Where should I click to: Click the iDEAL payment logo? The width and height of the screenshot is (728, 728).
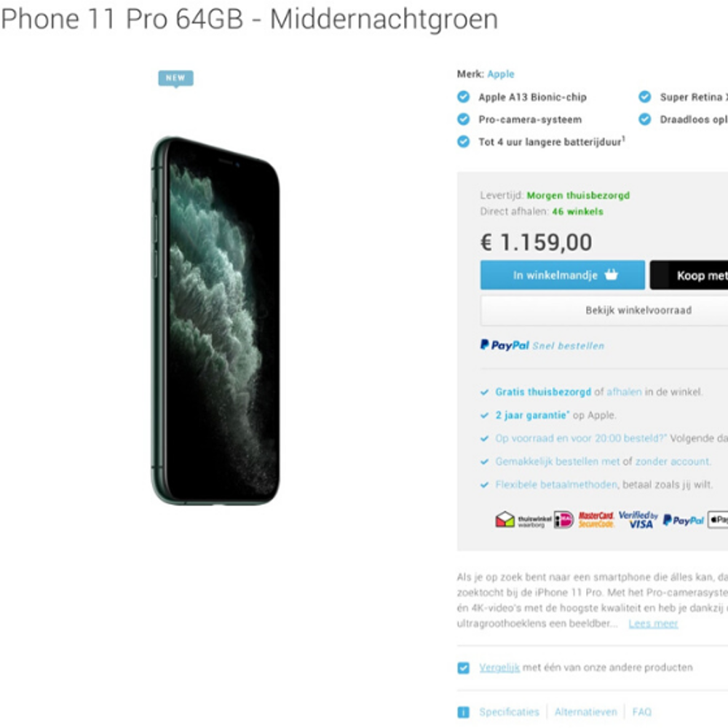coord(563,520)
